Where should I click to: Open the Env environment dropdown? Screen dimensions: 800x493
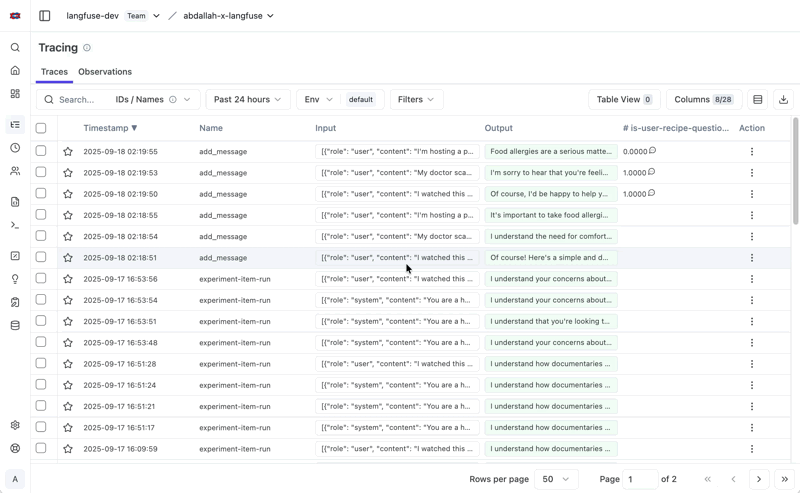(x=340, y=100)
